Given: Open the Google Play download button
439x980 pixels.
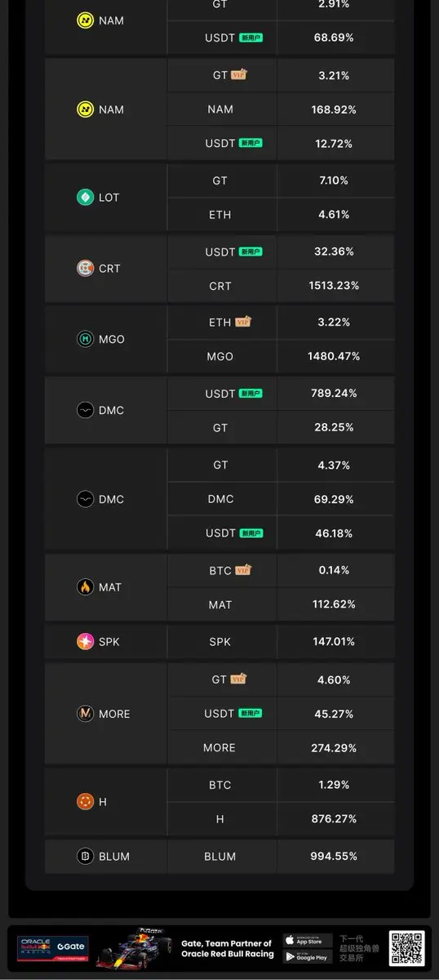Looking at the screenshot, I should pos(308,957).
